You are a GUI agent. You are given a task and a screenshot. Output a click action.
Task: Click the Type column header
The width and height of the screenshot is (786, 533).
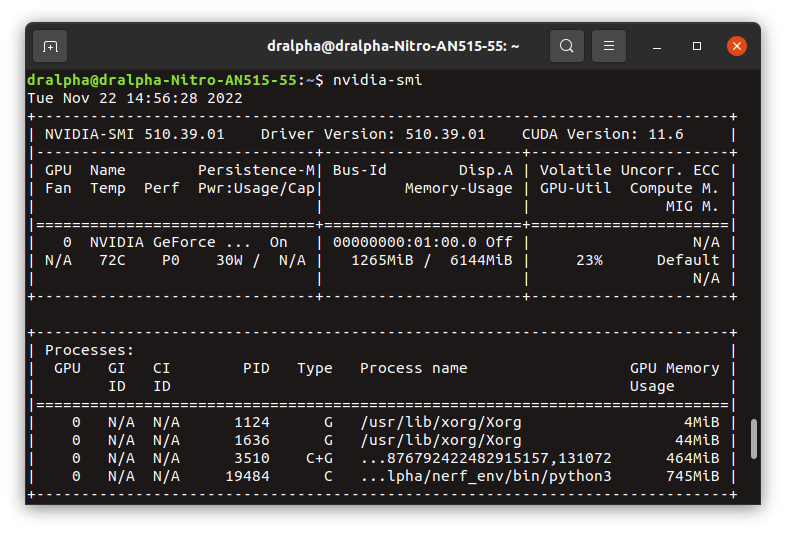pos(315,369)
